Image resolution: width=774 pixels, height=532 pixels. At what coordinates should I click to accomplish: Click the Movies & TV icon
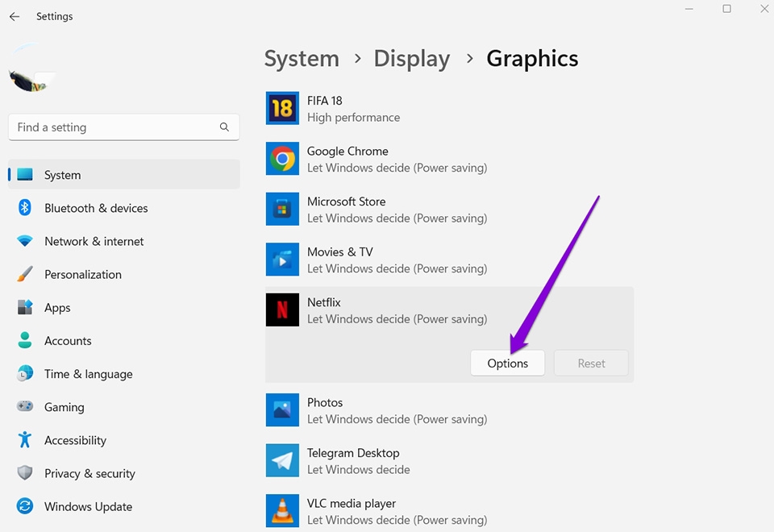[x=282, y=259]
